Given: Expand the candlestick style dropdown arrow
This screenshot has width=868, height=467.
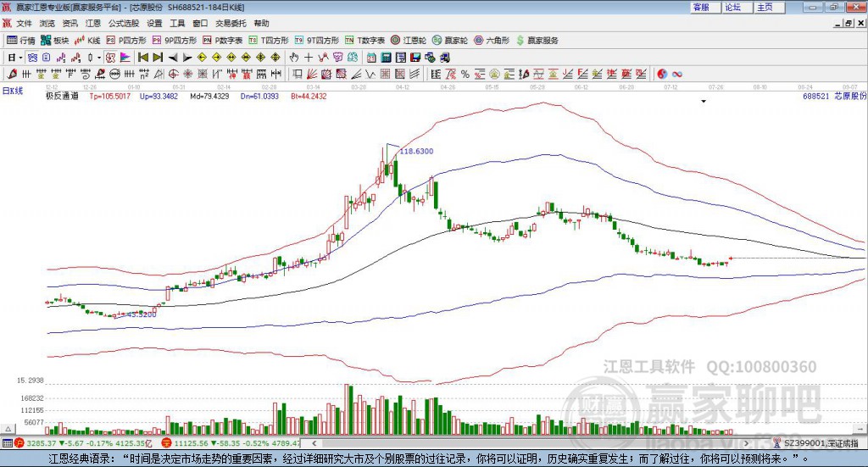Looking at the screenshot, I should coord(99,58).
